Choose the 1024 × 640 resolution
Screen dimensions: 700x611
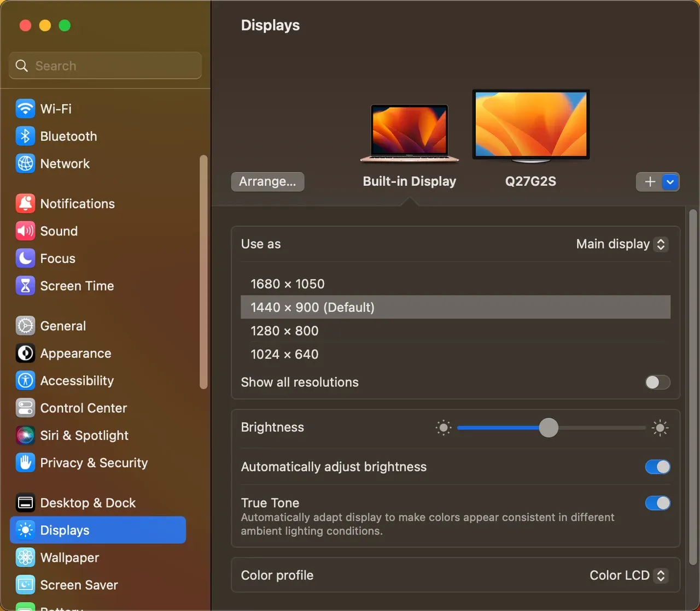click(456, 354)
